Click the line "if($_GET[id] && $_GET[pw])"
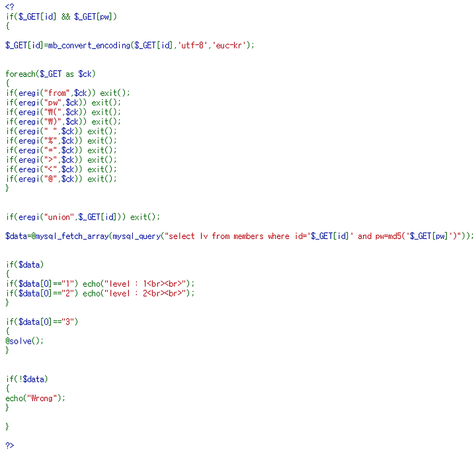476x452 pixels. point(61,17)
